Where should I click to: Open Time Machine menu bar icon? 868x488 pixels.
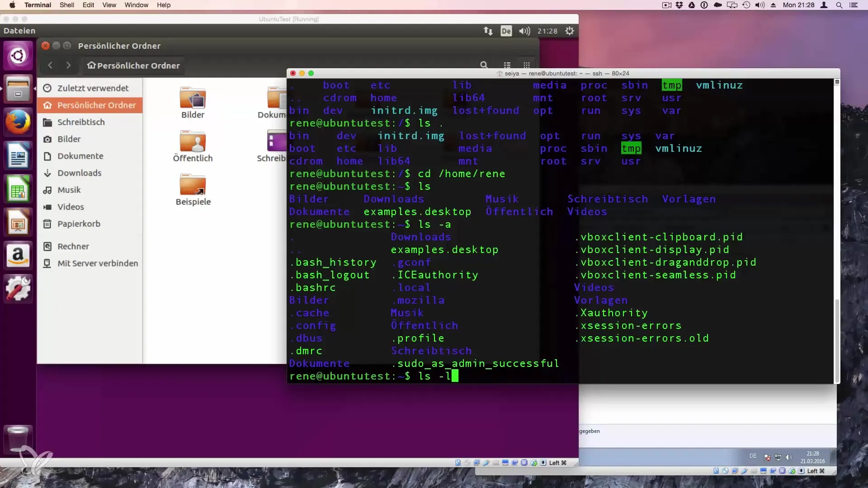pos(746,5)
